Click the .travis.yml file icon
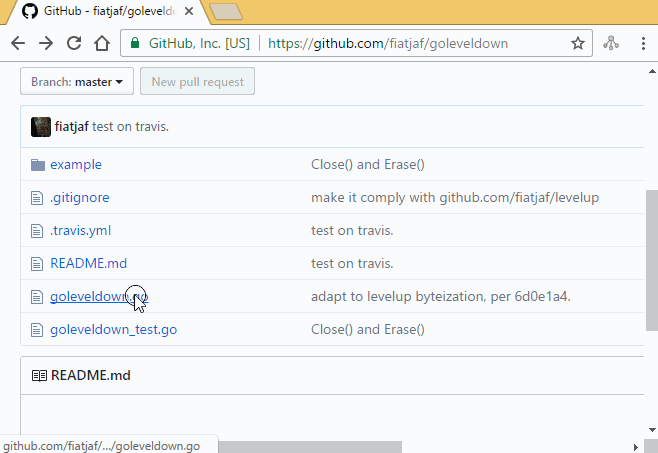The height and width of the screenshot is (453, 658). pyautogui.click(x=37, y=231)
